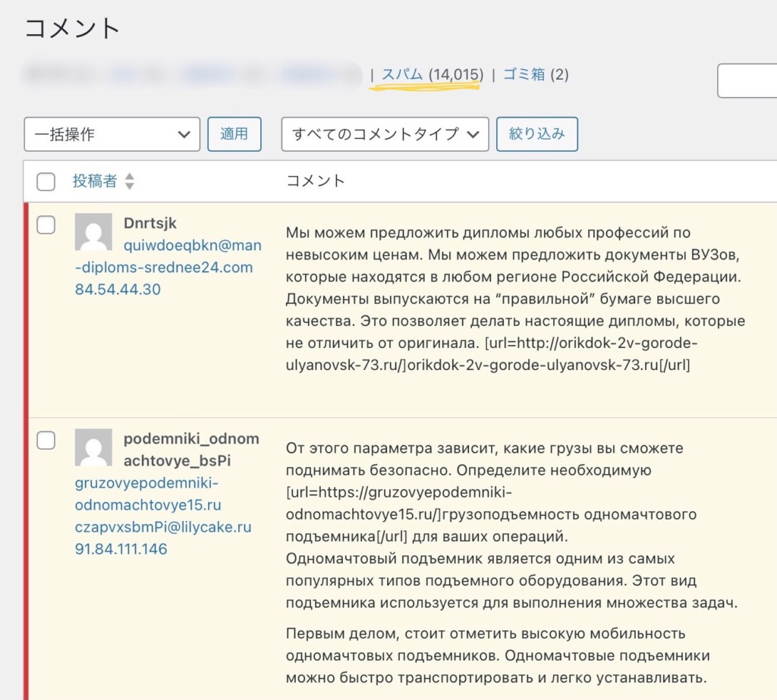Open the IP address link 91.84.111.146
This screenshot has height=700, width=777.
coord(121,549)
